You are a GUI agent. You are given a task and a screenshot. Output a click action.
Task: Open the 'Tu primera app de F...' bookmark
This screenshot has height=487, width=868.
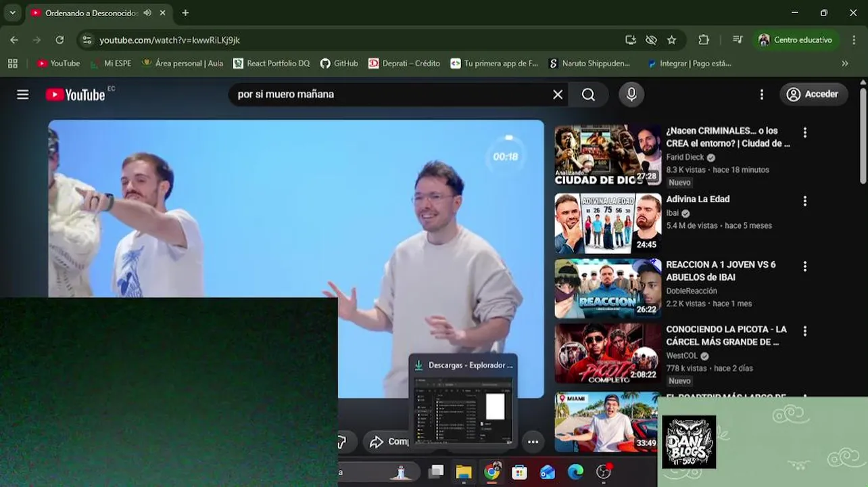click(x=494, y=63)
